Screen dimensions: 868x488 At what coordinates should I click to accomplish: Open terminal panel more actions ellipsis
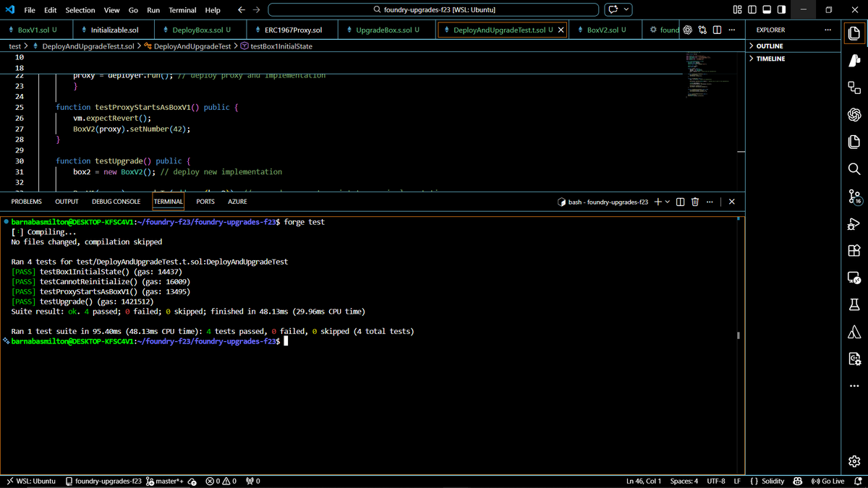click(x=710, y=202)
